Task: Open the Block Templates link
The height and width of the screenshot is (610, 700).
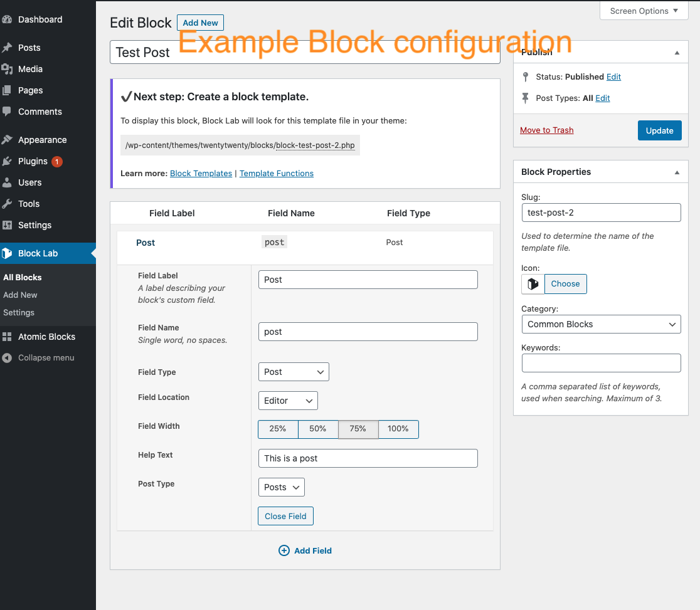Action: click(201, 173)
